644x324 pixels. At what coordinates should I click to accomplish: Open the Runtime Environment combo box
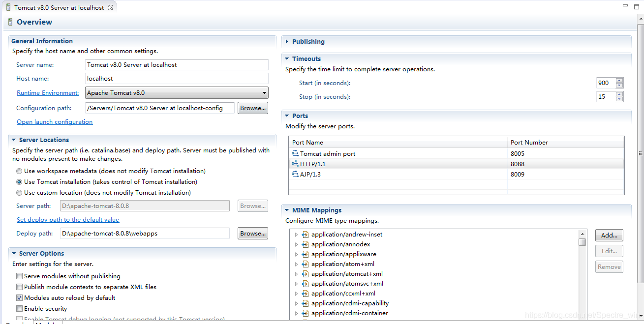(177, 92)
